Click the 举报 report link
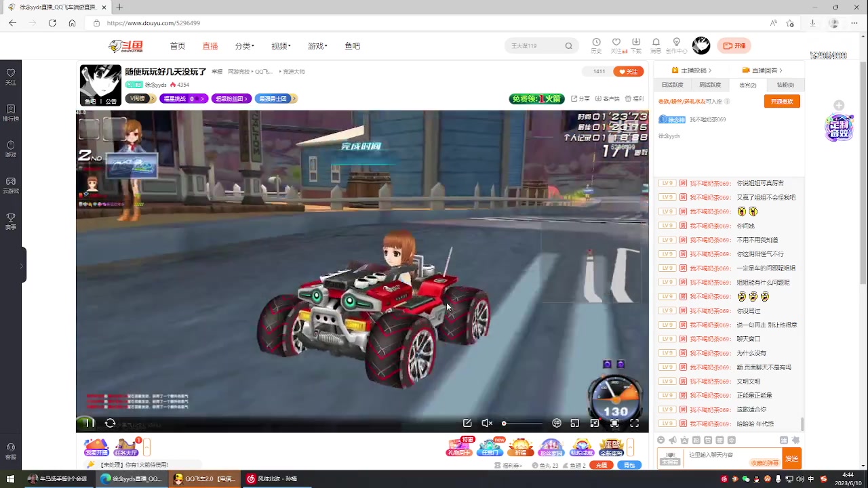This screenshot has height=488, width=868. click(217, 72)
